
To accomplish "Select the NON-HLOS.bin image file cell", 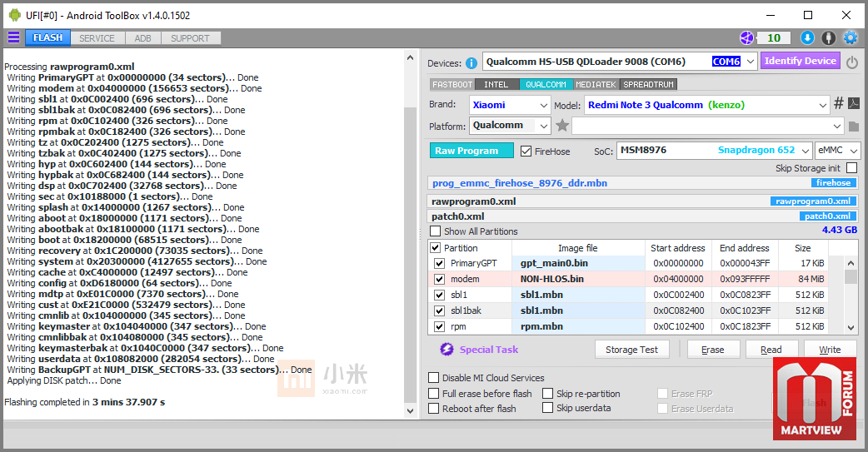I will tap(578, 279).
